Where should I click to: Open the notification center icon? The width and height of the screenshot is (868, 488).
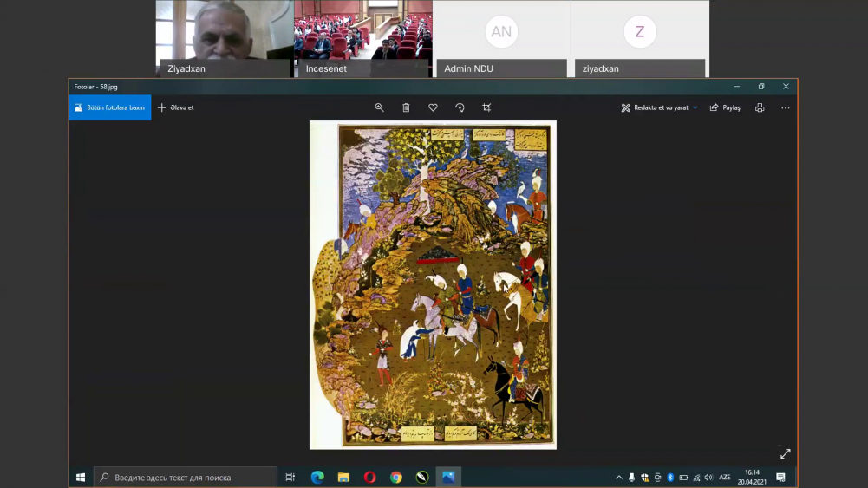780,477
